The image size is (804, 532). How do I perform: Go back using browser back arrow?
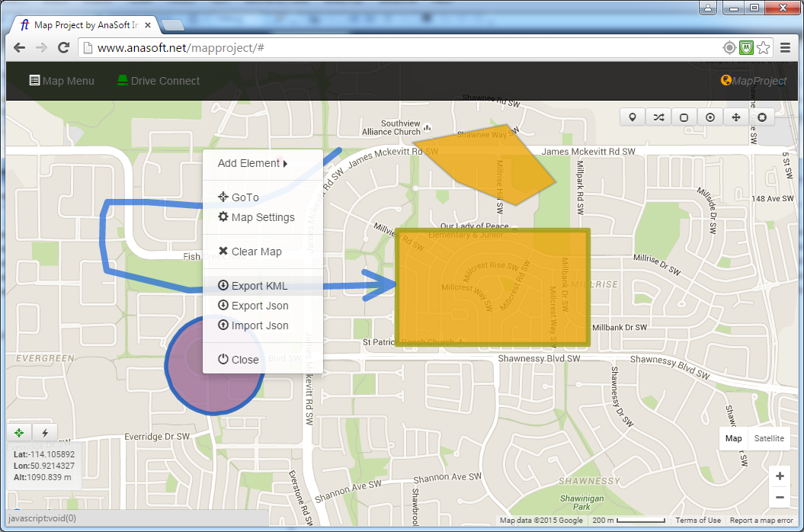[x=20, y=48]
